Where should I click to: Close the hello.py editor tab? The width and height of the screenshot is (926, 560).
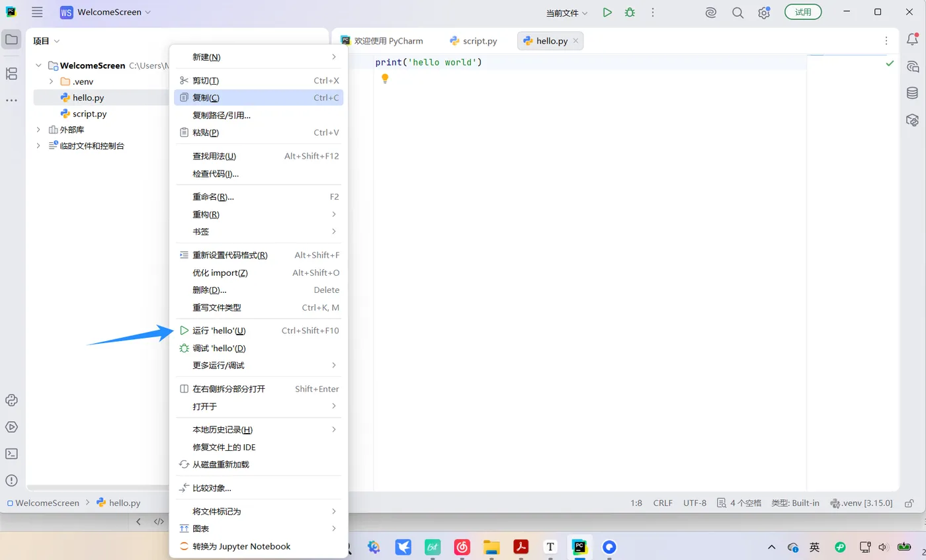[x=575, y=41]
